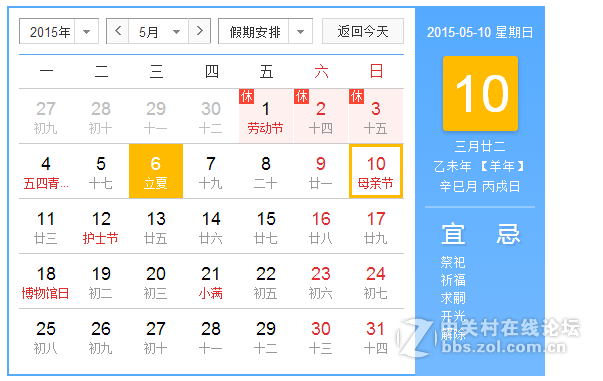603x381 pixels.
Task: Select May 3 holiday cell
Action: pos(376,116)
